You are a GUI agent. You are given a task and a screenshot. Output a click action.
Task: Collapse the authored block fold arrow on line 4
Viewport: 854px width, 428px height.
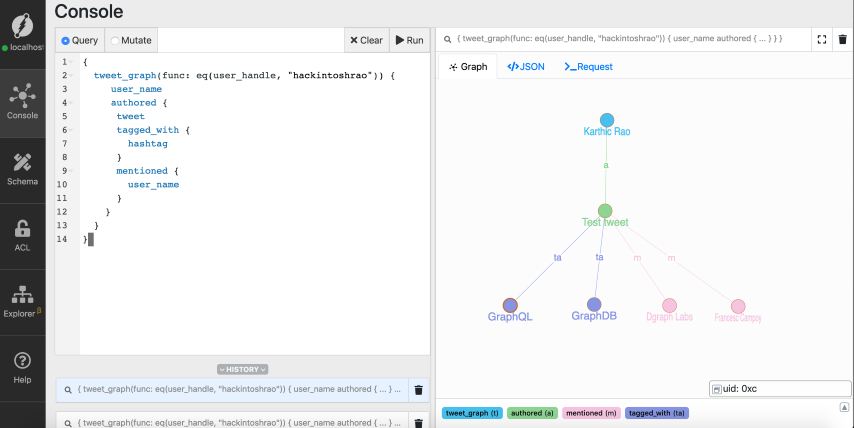tap(74, 102)
